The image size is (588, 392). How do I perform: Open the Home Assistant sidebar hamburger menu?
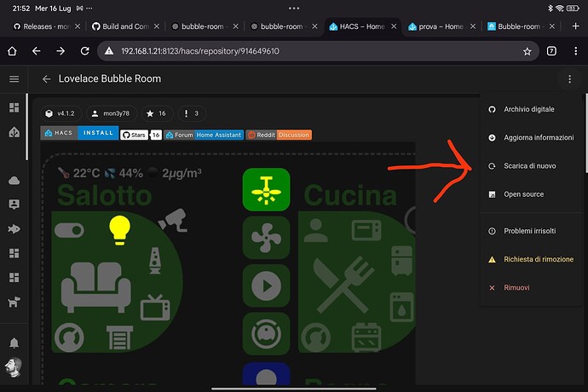pos(14,78)
